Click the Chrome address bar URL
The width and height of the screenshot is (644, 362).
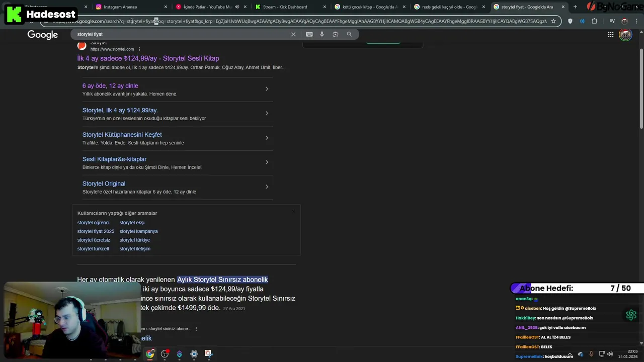click(299, 21)
